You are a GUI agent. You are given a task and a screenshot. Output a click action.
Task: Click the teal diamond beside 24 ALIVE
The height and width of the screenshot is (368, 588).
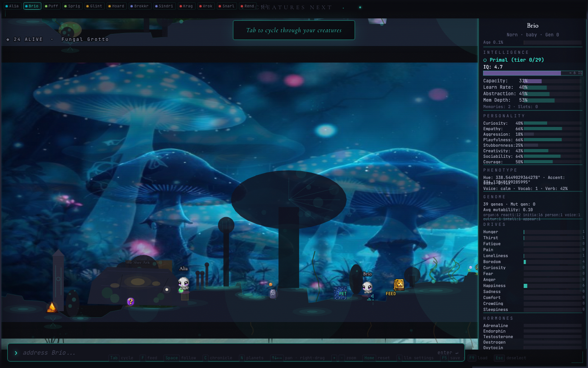pyautogui.click(x=7, y=40)
